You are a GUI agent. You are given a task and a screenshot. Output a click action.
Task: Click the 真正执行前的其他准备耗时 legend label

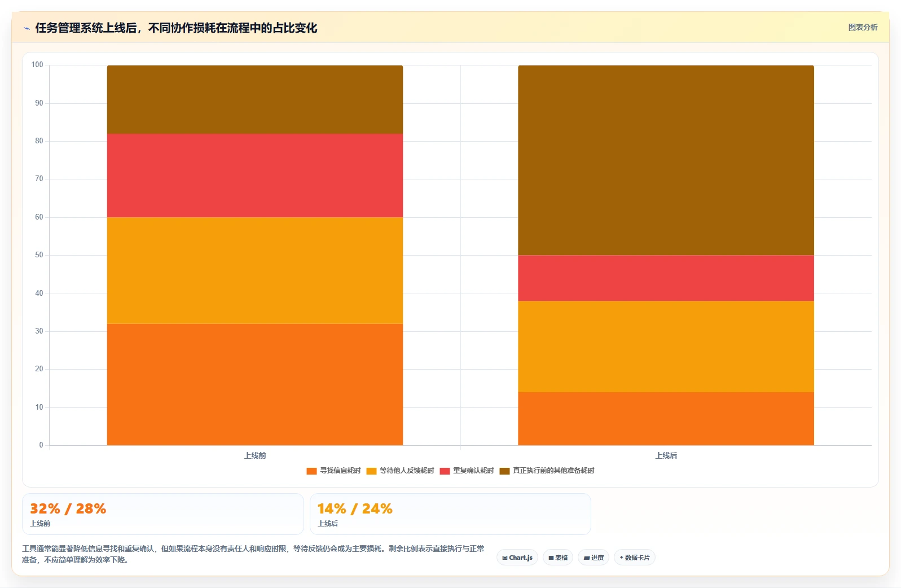pyautogui.click(x=553, y=471)
